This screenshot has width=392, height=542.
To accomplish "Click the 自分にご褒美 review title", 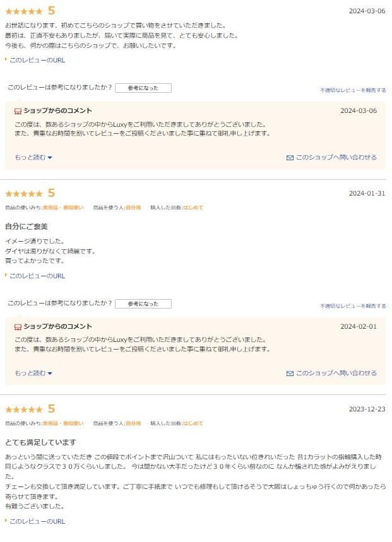I will click(27, 227).
